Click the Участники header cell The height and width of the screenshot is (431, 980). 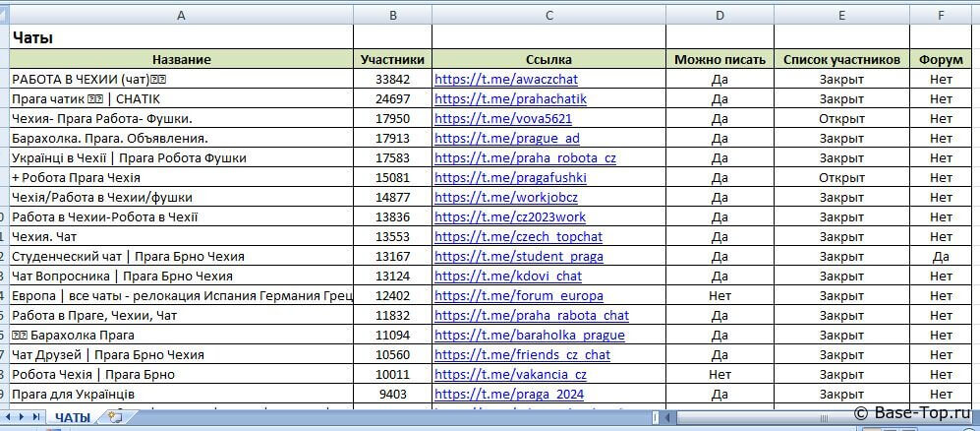392,59
